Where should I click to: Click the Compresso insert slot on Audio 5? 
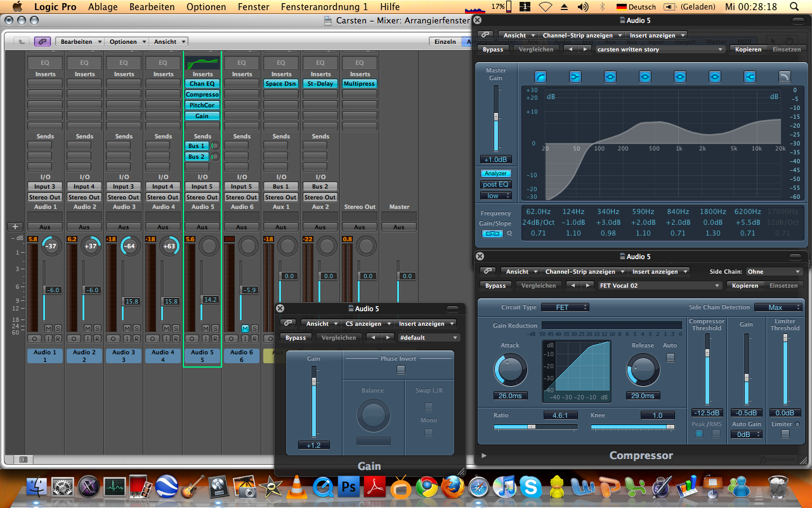pyautogui.click(x=202, y=94)
